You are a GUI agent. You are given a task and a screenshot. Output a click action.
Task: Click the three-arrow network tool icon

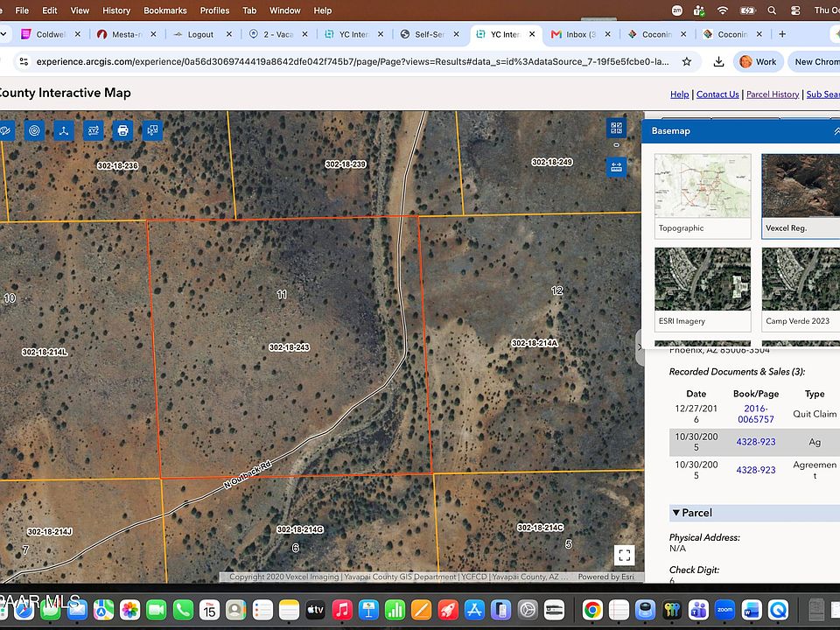[x=64, y=130]
